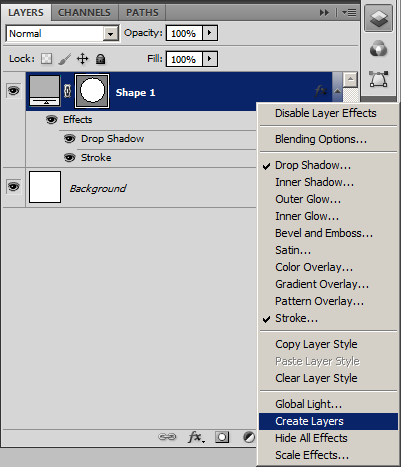
Task: Toggle the Drop Shadow effect visibility eye
Action: click(69, 139)
